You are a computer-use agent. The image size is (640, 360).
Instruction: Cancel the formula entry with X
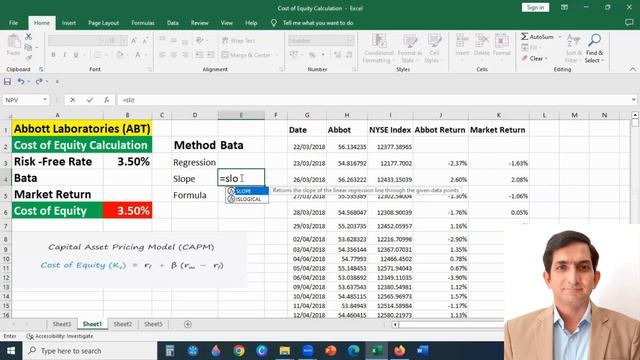coord(73,100)
